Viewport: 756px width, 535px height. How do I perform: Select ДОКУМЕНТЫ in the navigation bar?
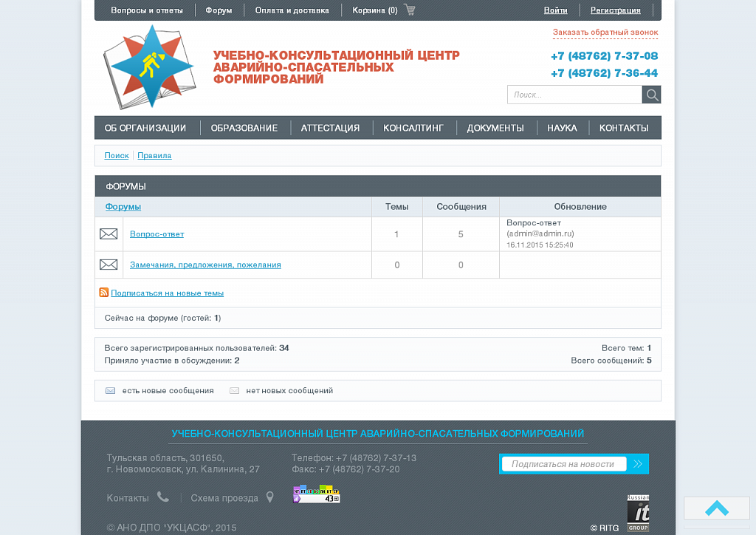(495, 128)
